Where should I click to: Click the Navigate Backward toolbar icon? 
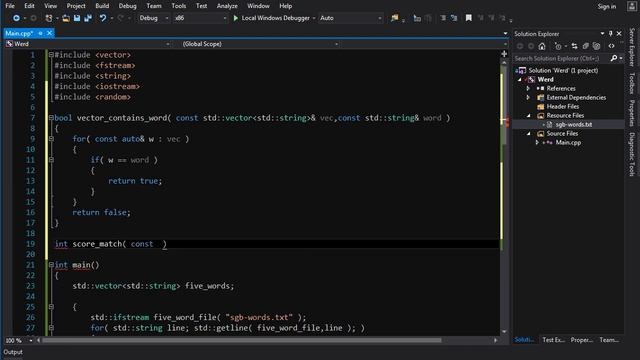[16, 18]
